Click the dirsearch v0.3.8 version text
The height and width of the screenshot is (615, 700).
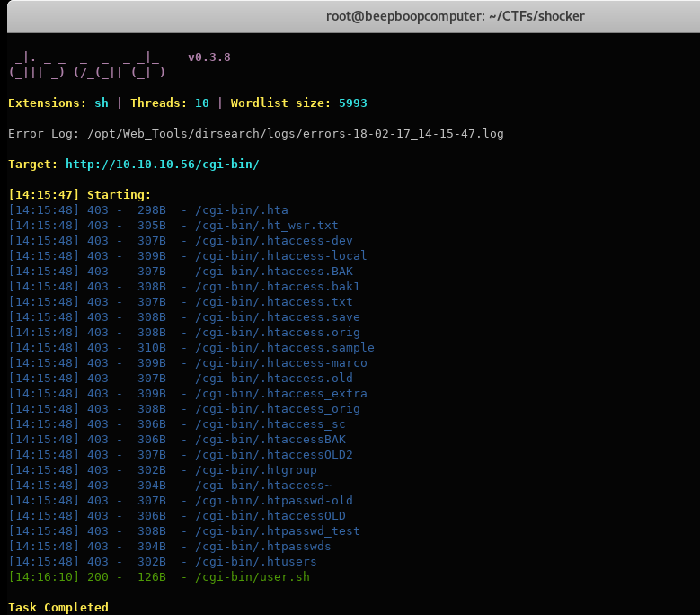[x=208, y=58]
